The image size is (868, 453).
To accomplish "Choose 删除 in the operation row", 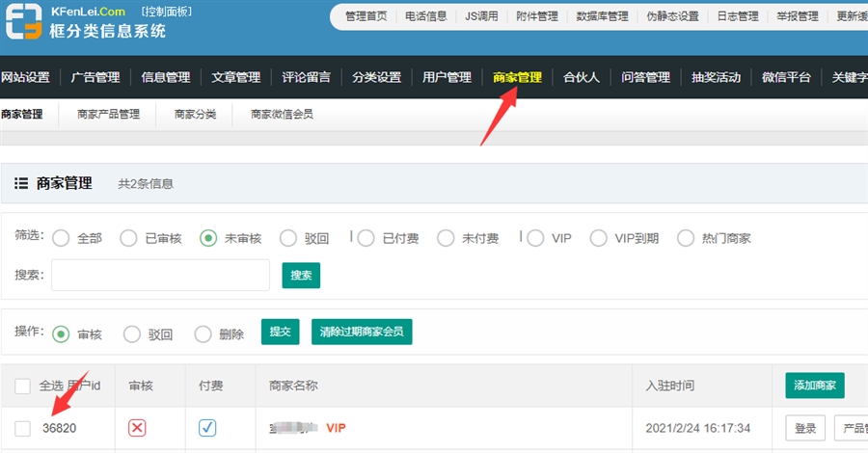I will click(x=203, y=334).
